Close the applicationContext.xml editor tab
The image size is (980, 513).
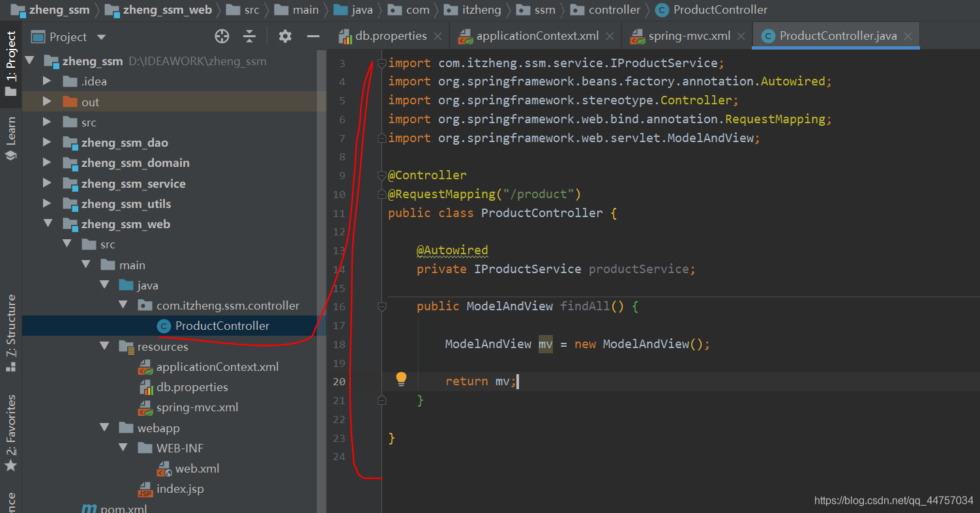tap(609, 37)
